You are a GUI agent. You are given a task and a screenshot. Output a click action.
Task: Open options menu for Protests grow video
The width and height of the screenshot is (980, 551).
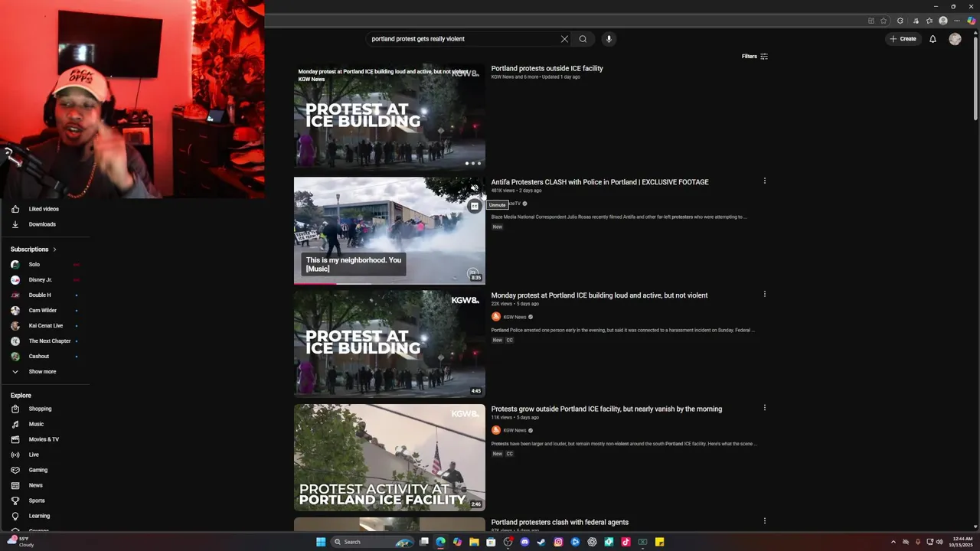pyautogui.click(x=764, y=408)
